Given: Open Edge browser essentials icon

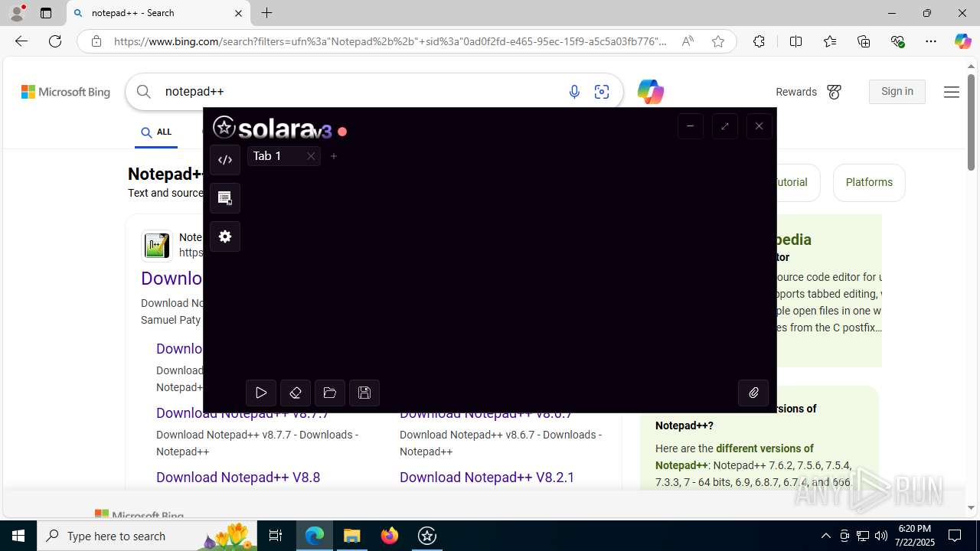Looking at the screenshot, I should pos(897,41).
